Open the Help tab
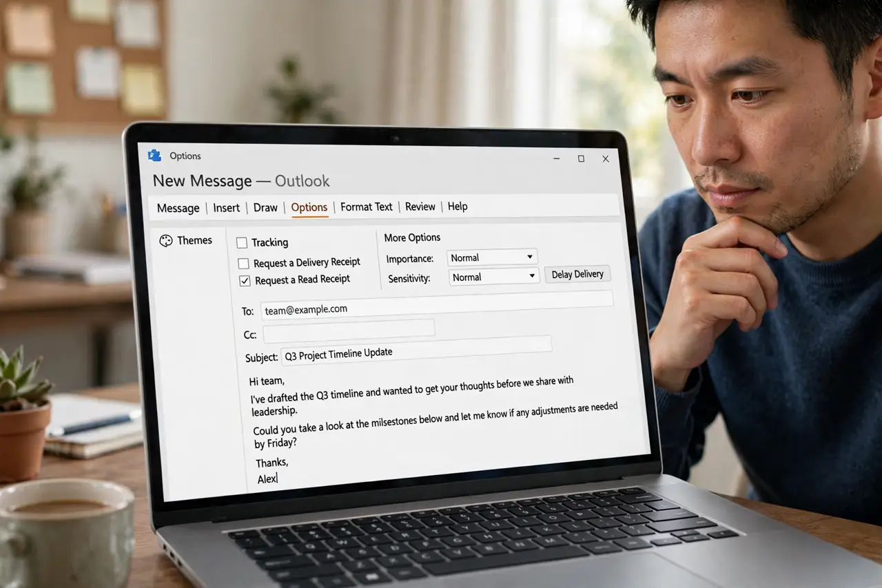882x588 pixels. pyautogui.click(x=458, y=207)
